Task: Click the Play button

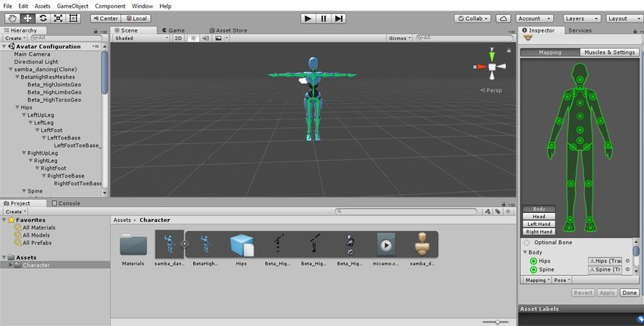Action: pyautogui.click(x=308, y=18)
